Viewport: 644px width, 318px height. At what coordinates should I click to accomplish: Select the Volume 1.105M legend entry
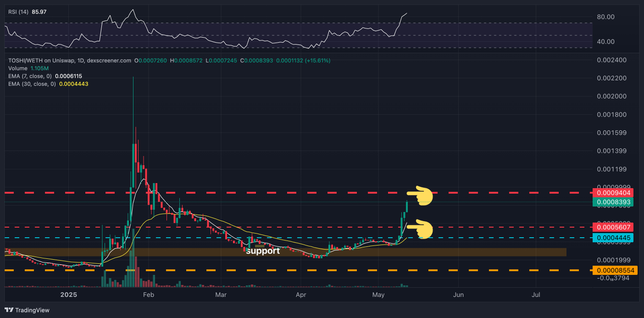pos(29,69)
